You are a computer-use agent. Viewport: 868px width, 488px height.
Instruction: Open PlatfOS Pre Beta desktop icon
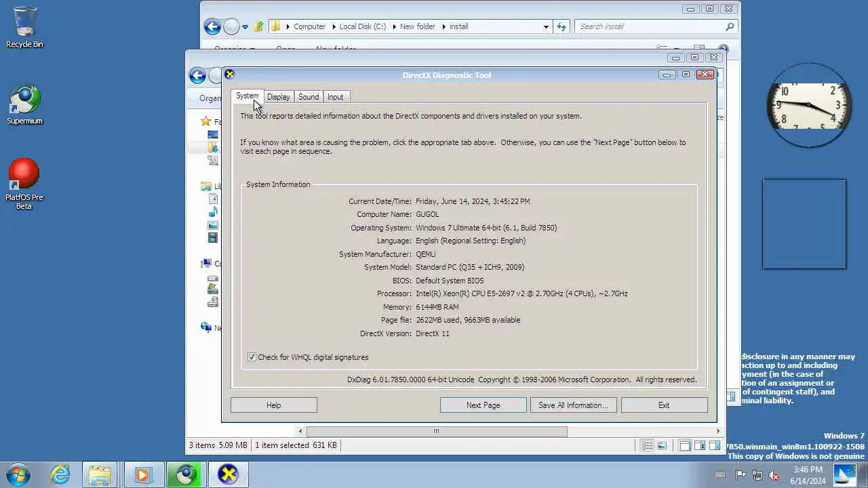(24, 184)
